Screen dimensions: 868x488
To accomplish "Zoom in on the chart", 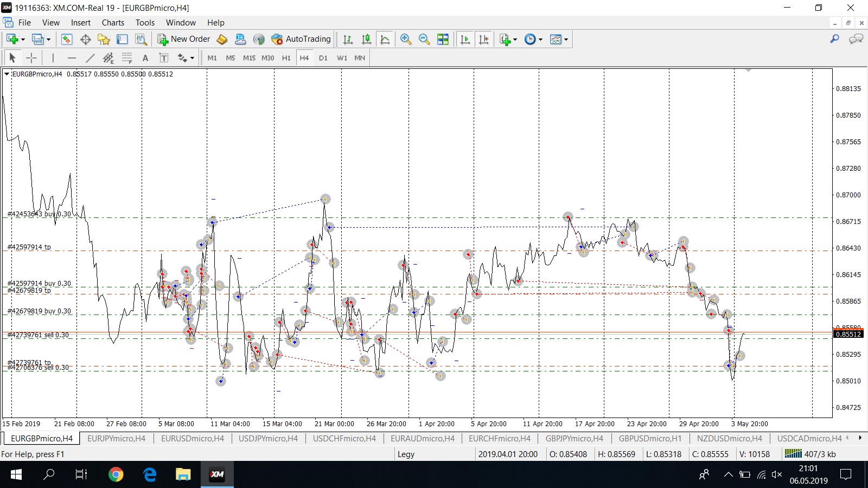I will 405,39.
